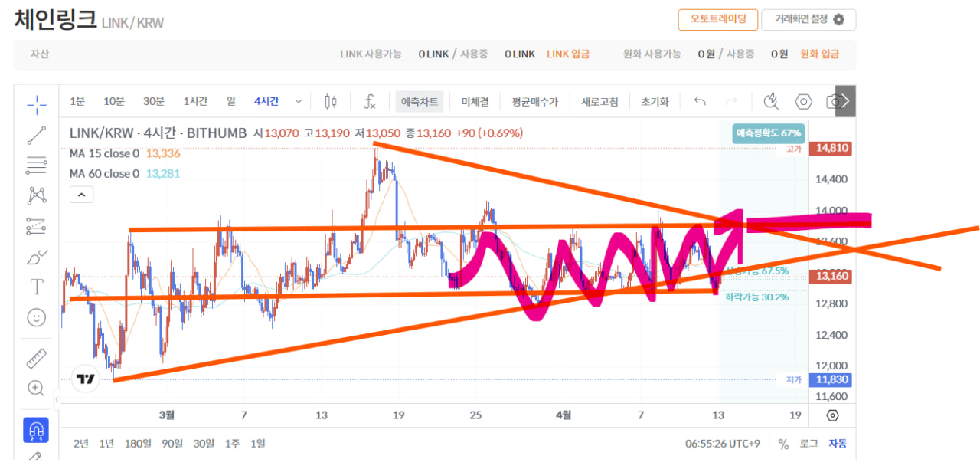This screenshot has width=980, height=469.
Task: Enable 로그 (log) scale
Action: click(x=808, y=444)
